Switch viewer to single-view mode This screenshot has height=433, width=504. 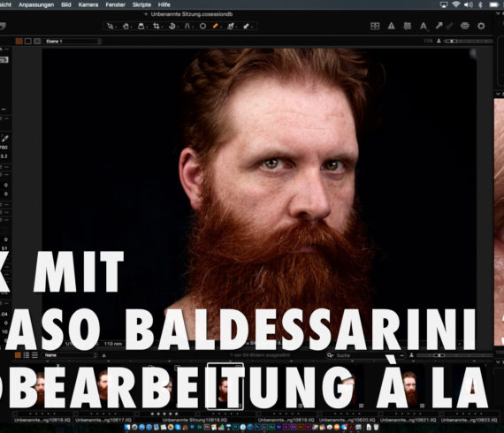coord(28,42)
